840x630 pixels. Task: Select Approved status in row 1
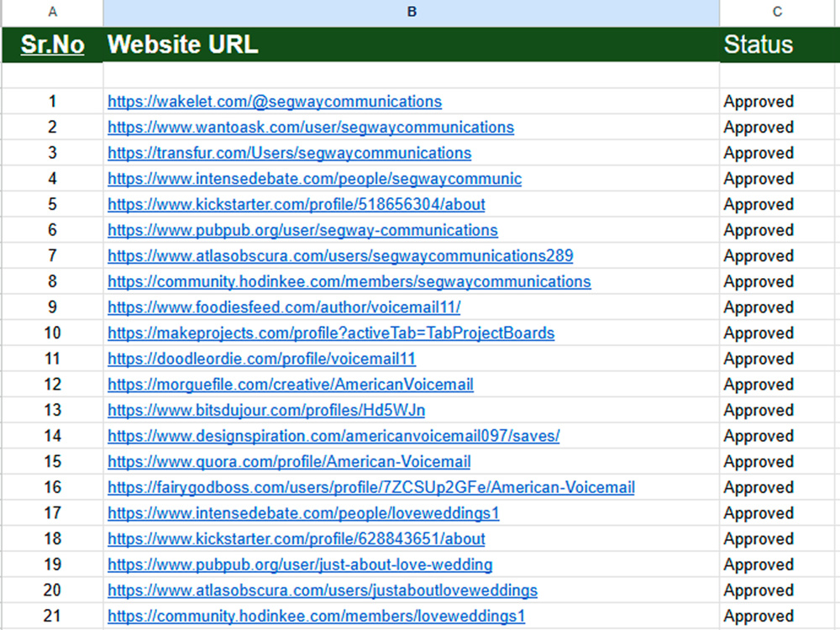tap(759, 102)
